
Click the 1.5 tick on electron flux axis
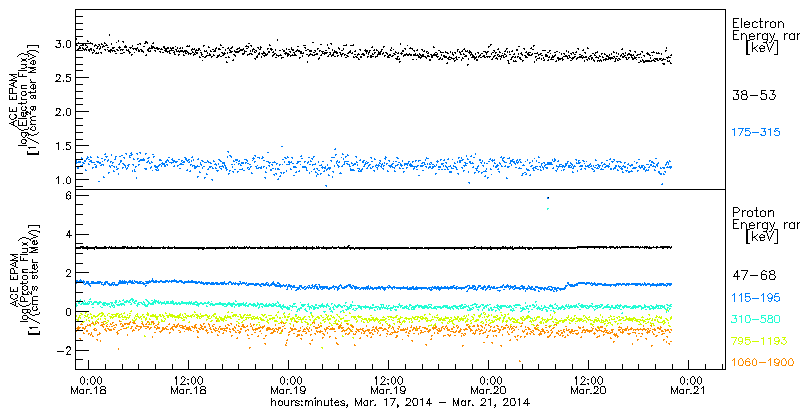coord(62,146)
